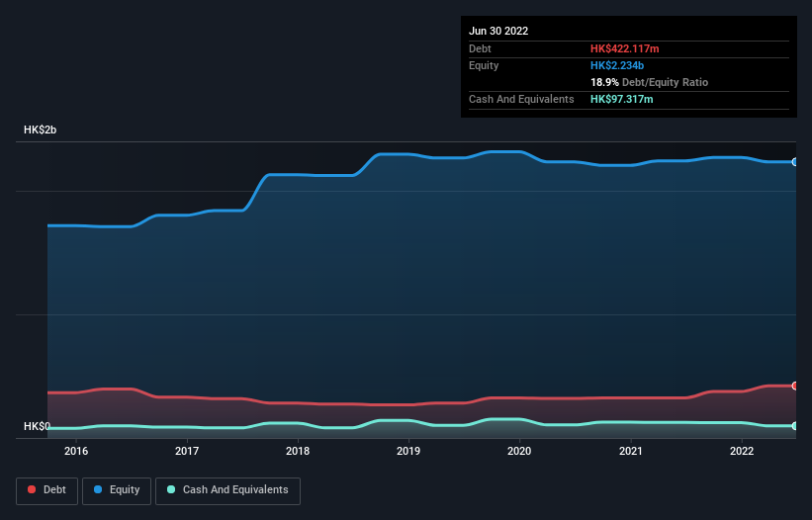Select the Equity data point marker at Jun 2022

click(x=795, y=162)
